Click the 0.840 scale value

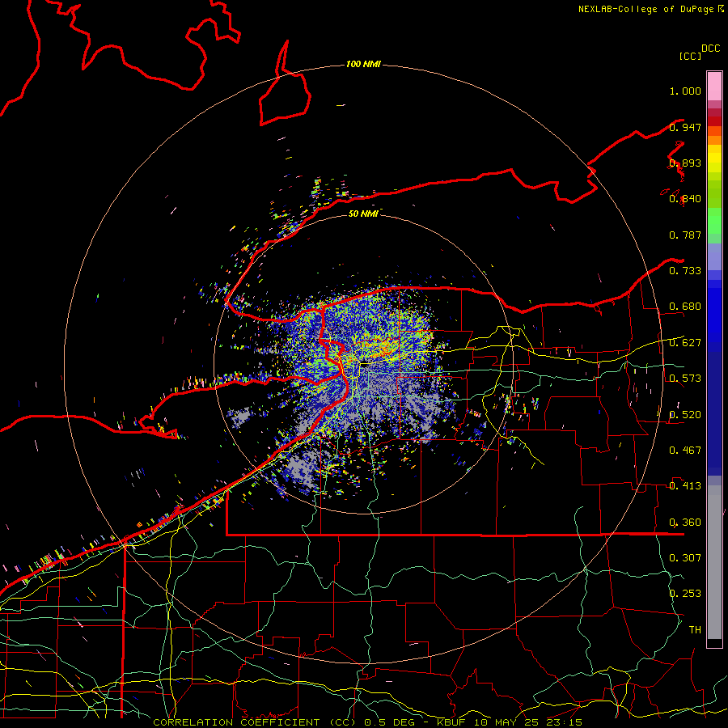pyautogui.click(x=685, y=199)
